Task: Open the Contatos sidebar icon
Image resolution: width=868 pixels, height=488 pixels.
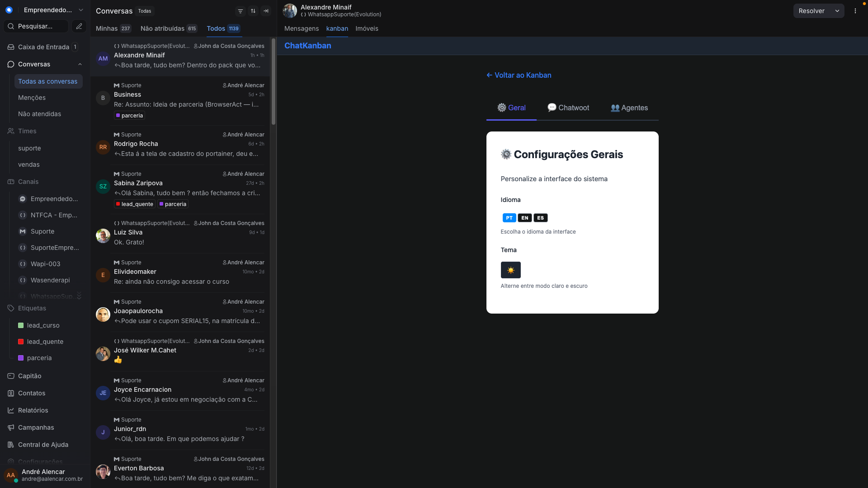Action: point(11,393)
